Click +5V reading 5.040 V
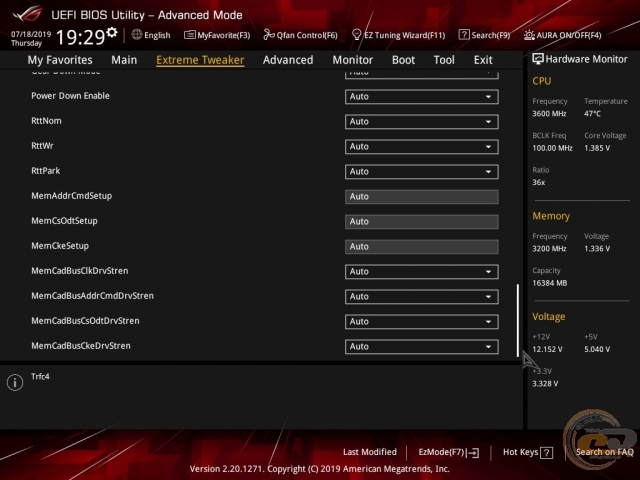This screenshot has width=640, height=480. (597, 349)
